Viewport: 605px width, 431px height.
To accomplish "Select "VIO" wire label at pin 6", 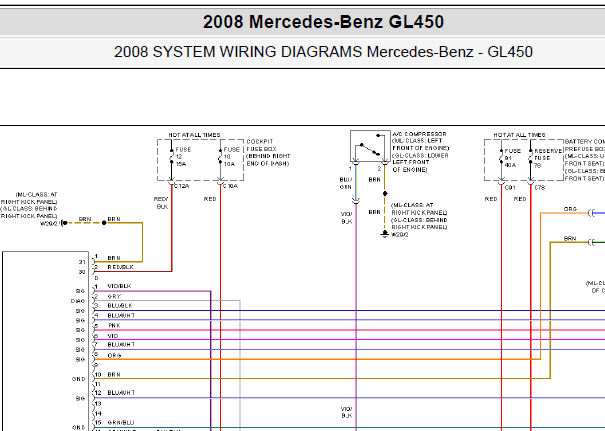I will coord(113,336).
